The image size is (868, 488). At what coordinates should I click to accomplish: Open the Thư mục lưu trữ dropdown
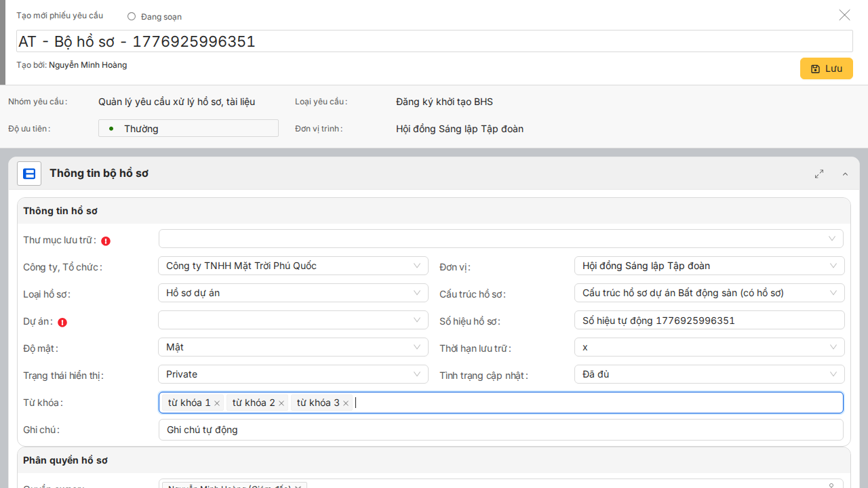click(x=500, y=239)
